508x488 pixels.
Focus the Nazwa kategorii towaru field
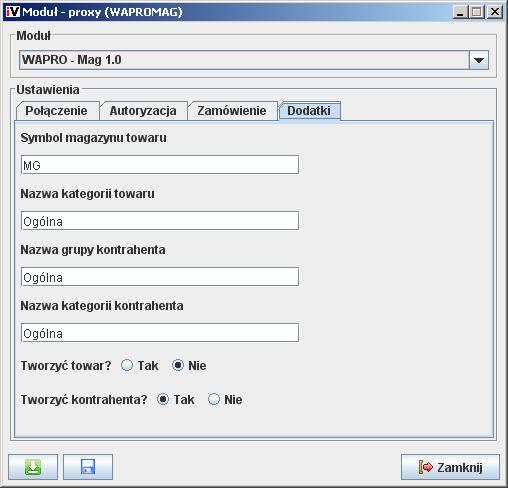tap(160, 221)
